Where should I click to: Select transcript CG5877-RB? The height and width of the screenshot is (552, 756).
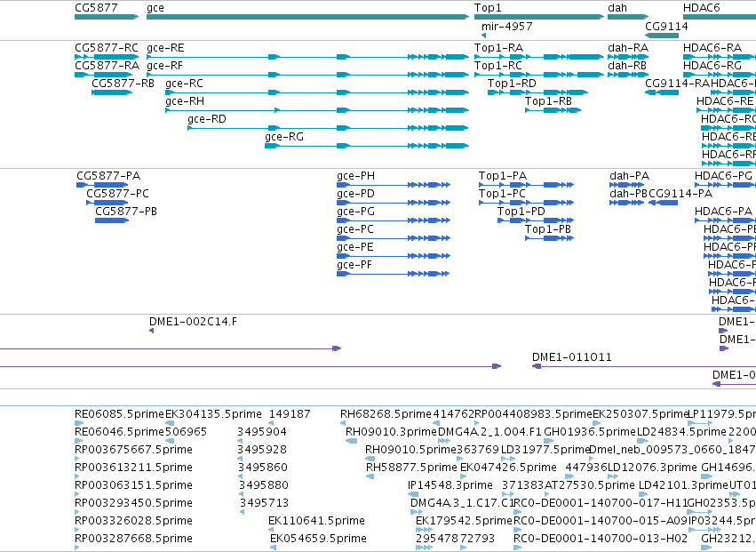pyautogui.click(x=123, y=84)
